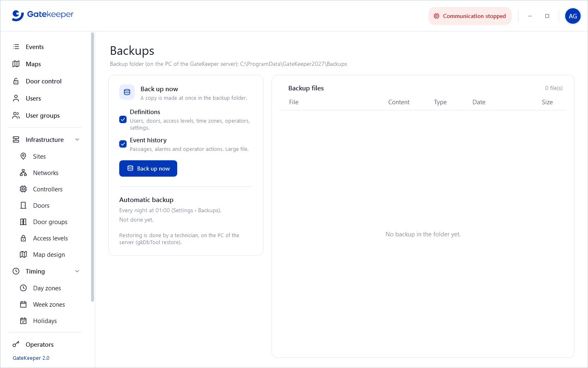Click the Type column header
This screenshot has width=588, height=368.
tap(440, 102)
